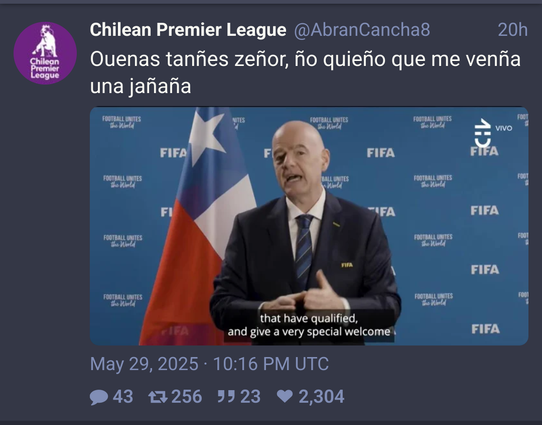Open the 43 replies count
This screenshot has width=542, height=425.
pyautogui.click(x=123, y=397)
